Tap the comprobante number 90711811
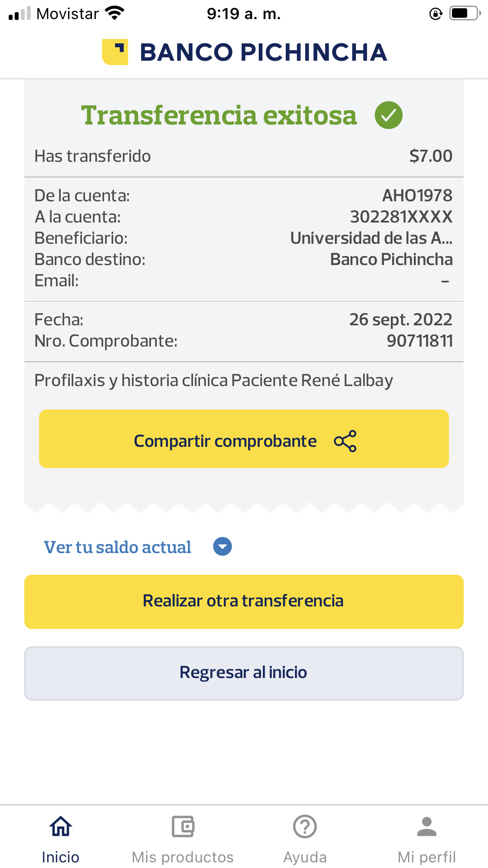The width and height of the screenshot is (488, 868). click(x=419, y=341)
